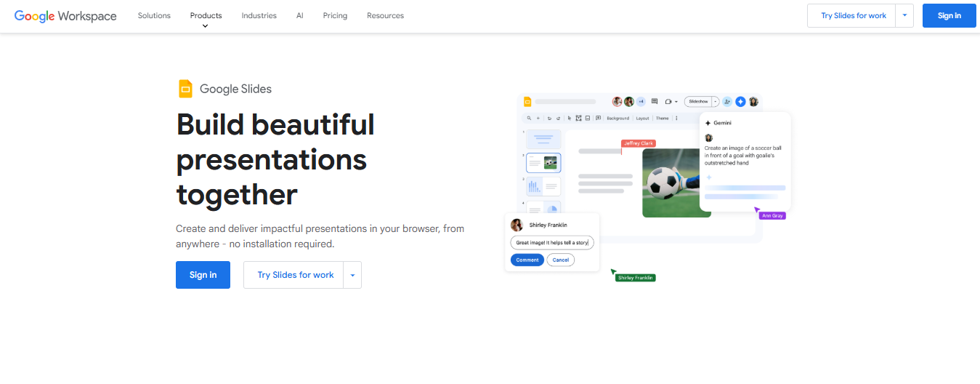Click the Slideshow button in mockup
This screenshot has width=980, height=384.
[x=698, y=102]
